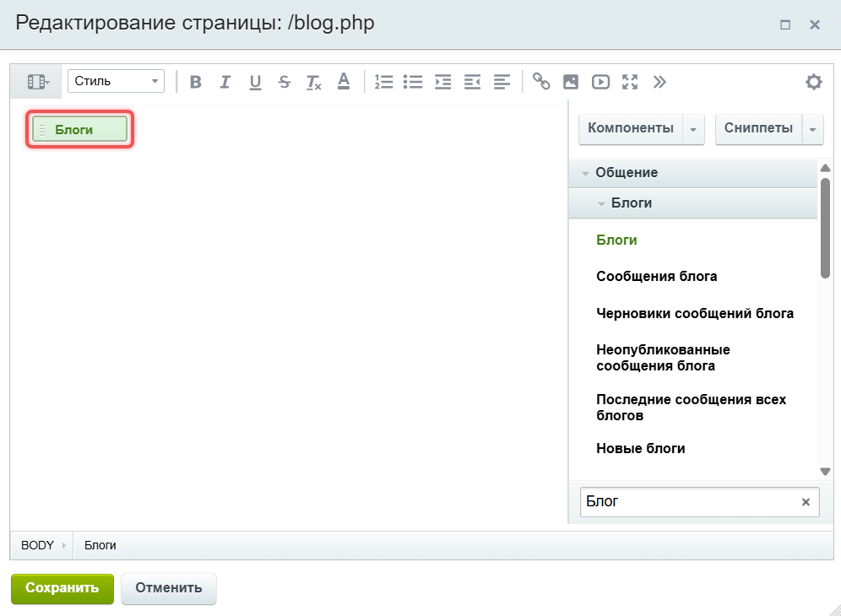The width and height of the screenshot is (841, 616).
Task: Insert an image
Action: [x=571, y=82]
